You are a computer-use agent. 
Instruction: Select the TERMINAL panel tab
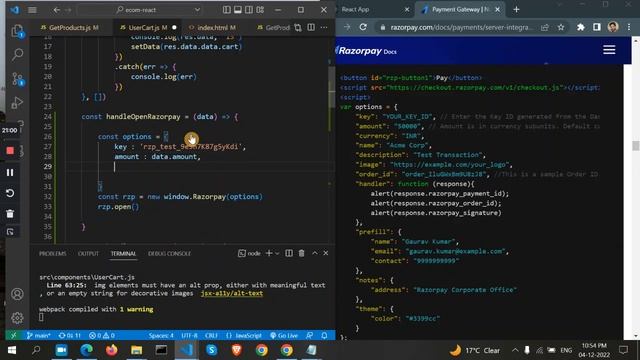(x=123, y=253)
